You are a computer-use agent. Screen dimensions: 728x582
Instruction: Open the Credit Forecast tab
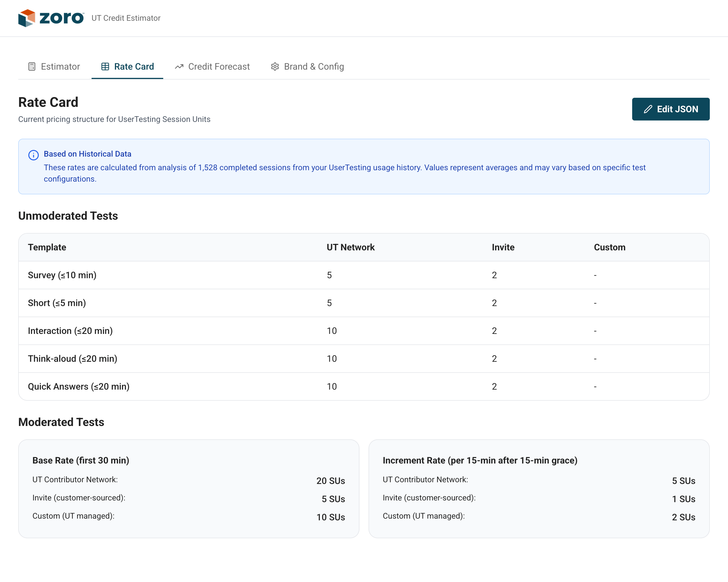[x=219, y=66]
